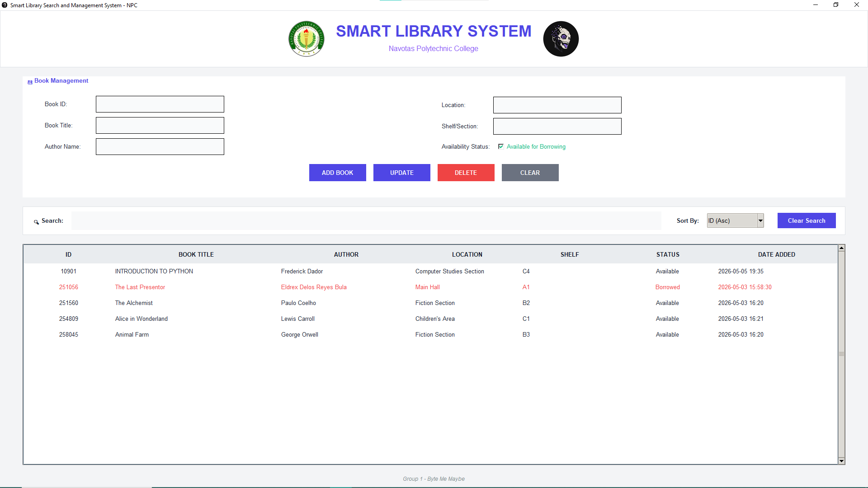Click the gray CLEAR button
This screenshot has width=868, height=488.
pos(530,173)
